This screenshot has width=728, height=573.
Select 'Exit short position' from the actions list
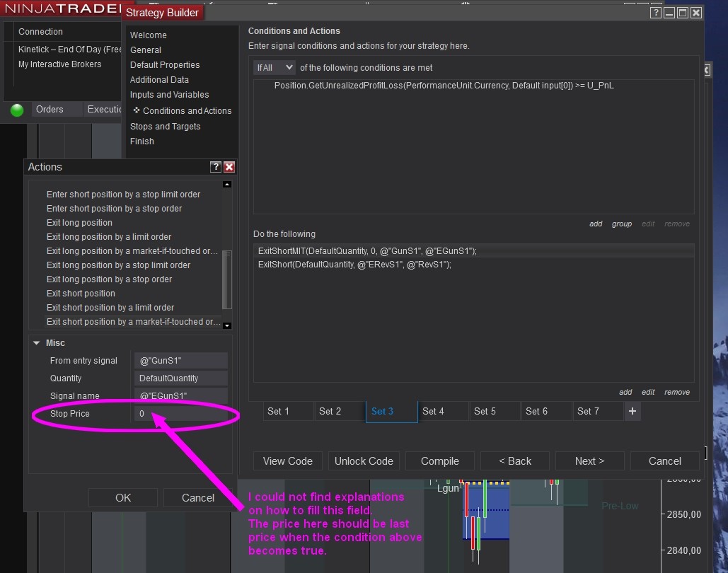[81, 293]
